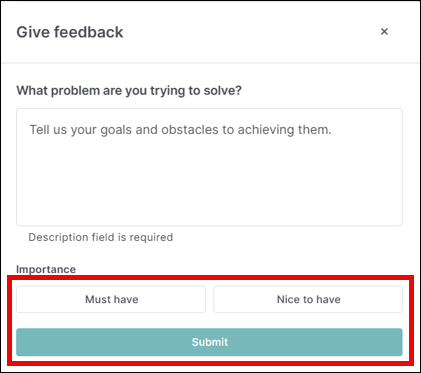Toggle the Nice to have button under Importance

point(308,299)
